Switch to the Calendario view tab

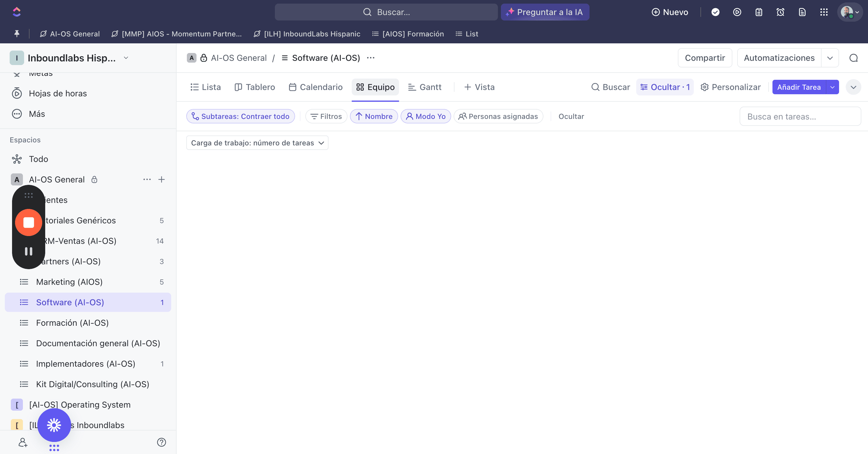tap(316, 87)
